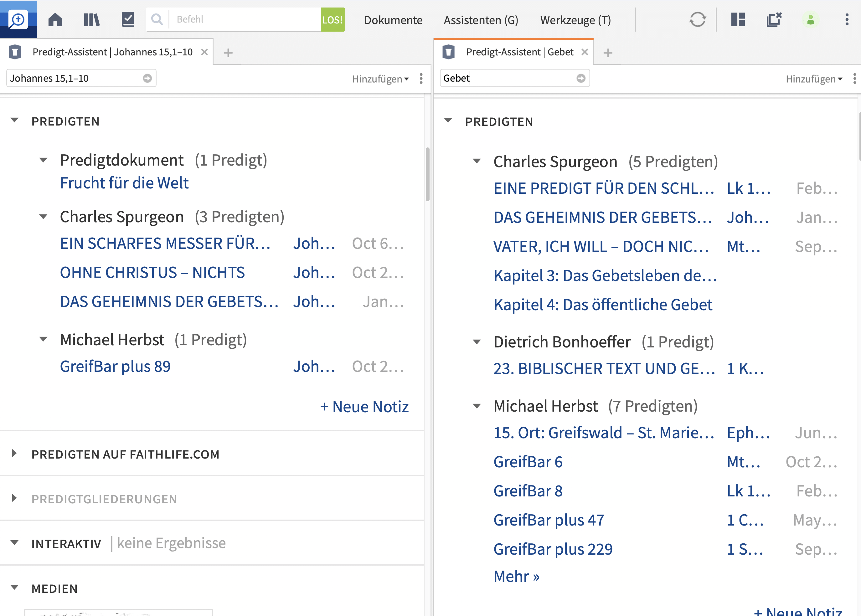The image size is (861, 616).
Task: Collapse left PREDIGTEN section
Action: click(x=14, y=121)
